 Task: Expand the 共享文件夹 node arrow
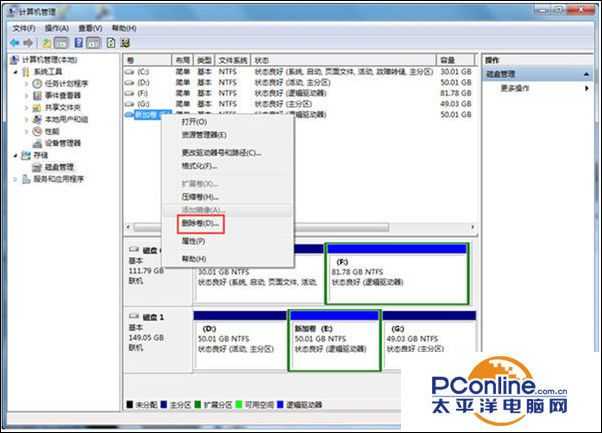coord(26,107)
